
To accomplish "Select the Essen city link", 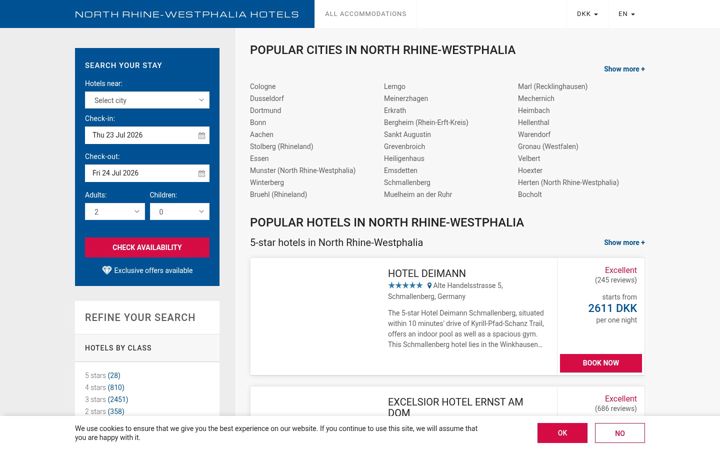I will coord(259,158).
